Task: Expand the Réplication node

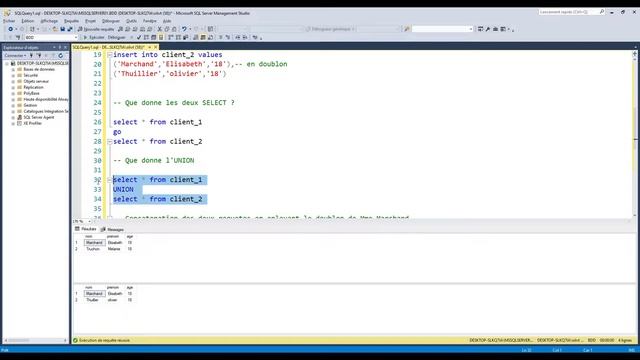Action: (13, 87)
